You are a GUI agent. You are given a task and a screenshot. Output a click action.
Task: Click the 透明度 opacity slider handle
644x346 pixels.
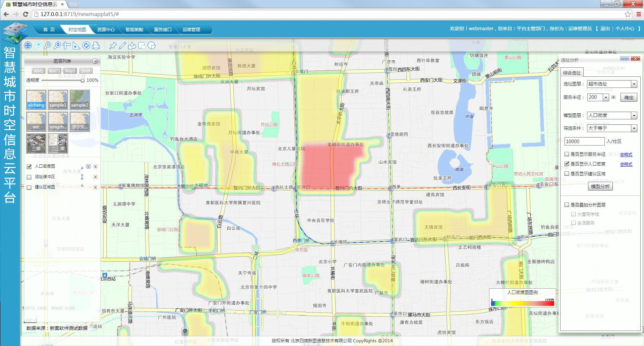tap(82, 80)
